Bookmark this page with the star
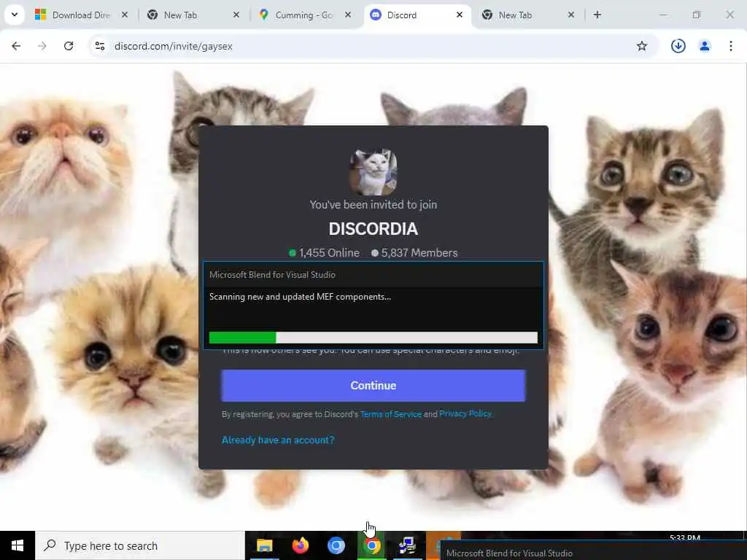 [x=642, y=46]
